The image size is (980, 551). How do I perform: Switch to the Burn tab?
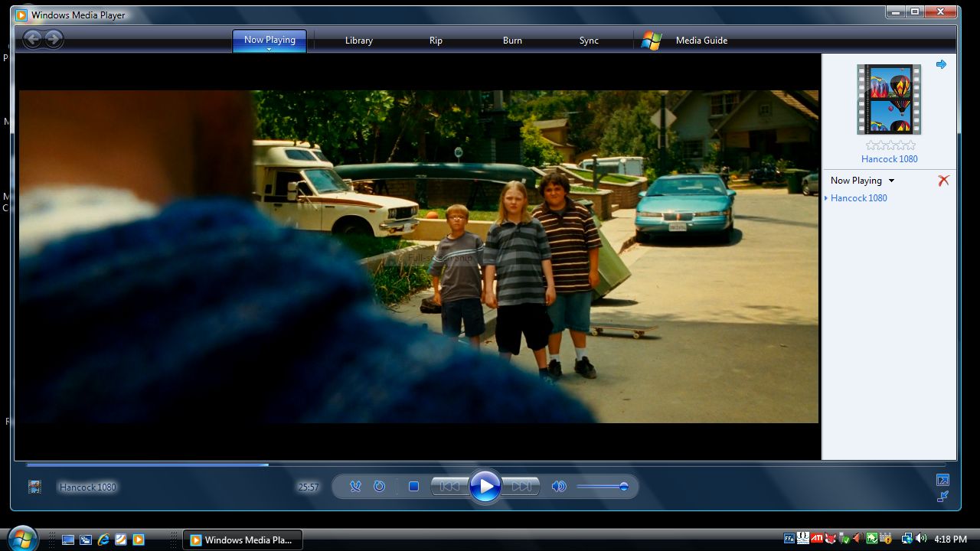(x=512, y=41)
